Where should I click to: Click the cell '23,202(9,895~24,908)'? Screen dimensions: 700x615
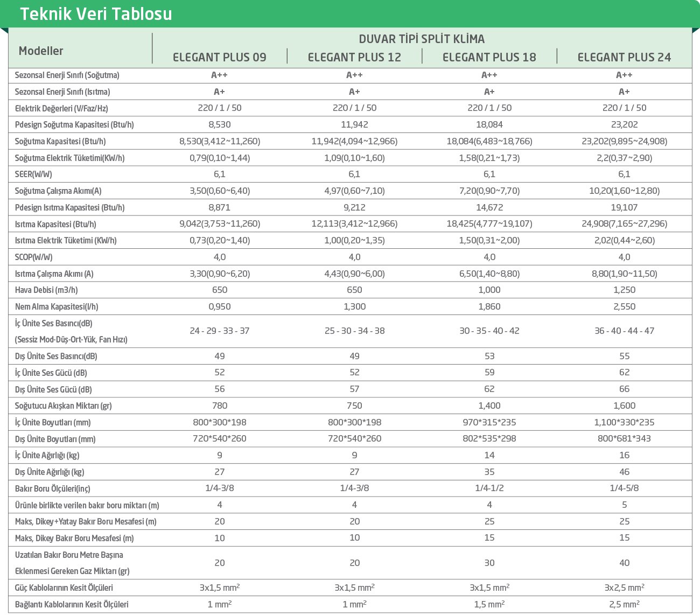pyautogui.click(x=625, y=141)
